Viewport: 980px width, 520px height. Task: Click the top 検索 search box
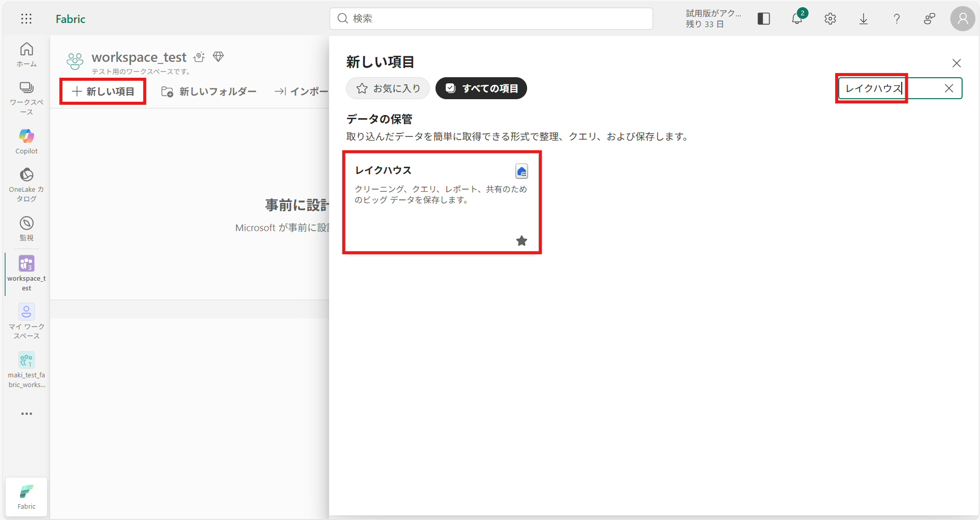pos(491,19)
